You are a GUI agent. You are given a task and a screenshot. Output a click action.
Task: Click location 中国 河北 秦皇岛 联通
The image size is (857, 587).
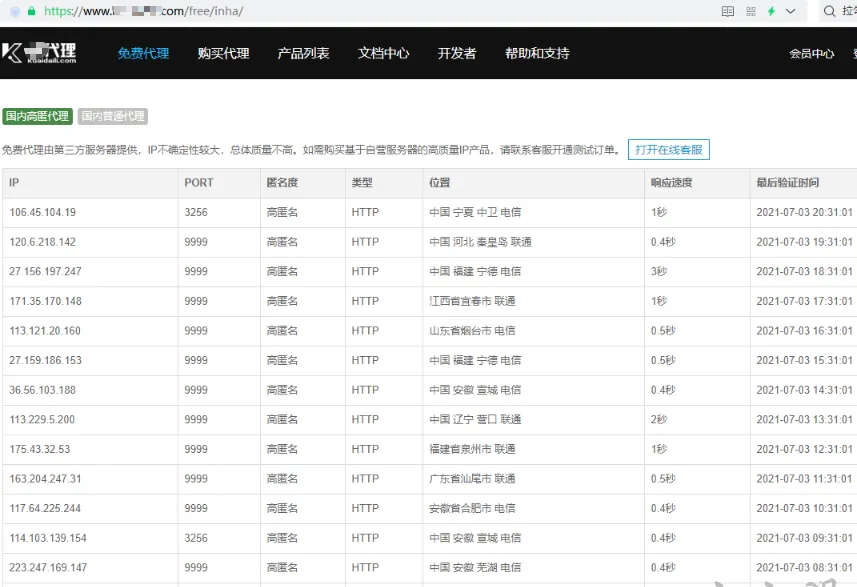click(x=480, y=242)
